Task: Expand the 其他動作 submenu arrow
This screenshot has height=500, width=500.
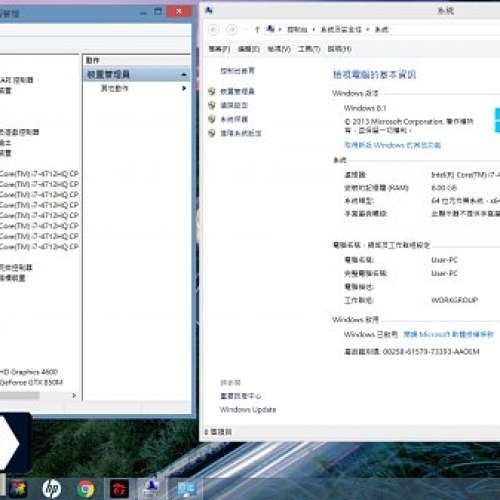Action: pos(184,88)
